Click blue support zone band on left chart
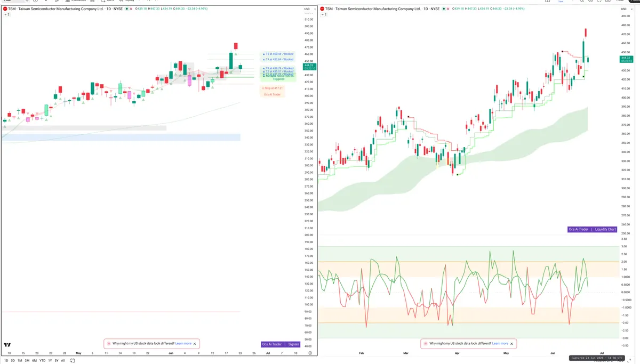 point(121,137)
